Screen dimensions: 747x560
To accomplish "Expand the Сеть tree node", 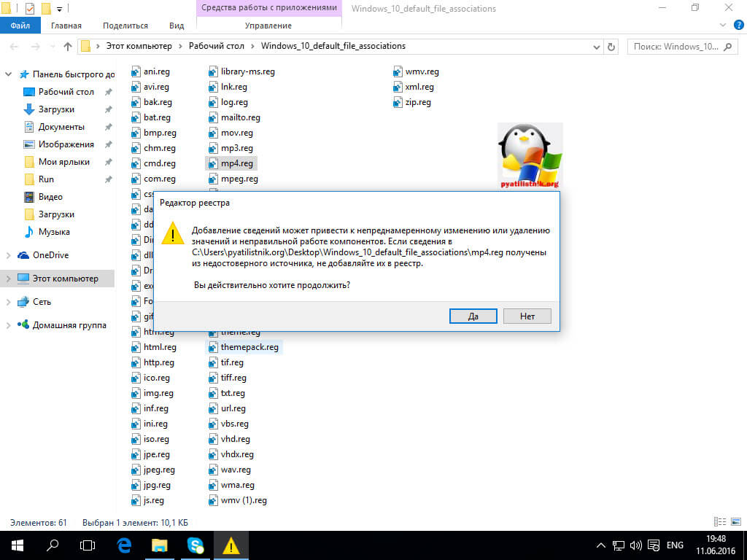I will 8,302.
